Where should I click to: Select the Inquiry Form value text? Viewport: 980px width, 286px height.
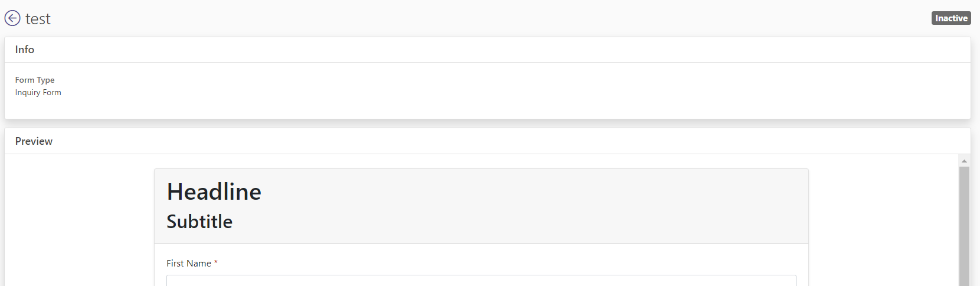(38, 92)
